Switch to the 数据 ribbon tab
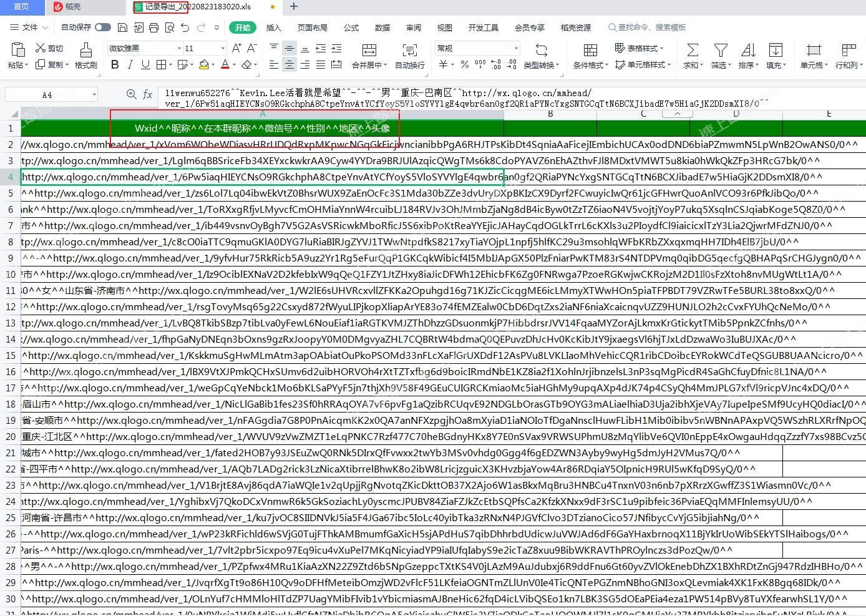The width and height of the screenshot is (866, 616). click(382, 27)
